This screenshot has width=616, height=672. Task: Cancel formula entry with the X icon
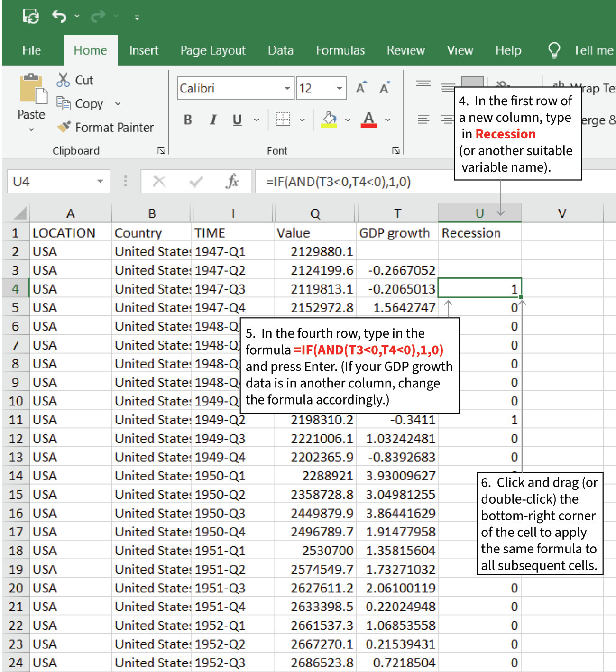(159, 181)
